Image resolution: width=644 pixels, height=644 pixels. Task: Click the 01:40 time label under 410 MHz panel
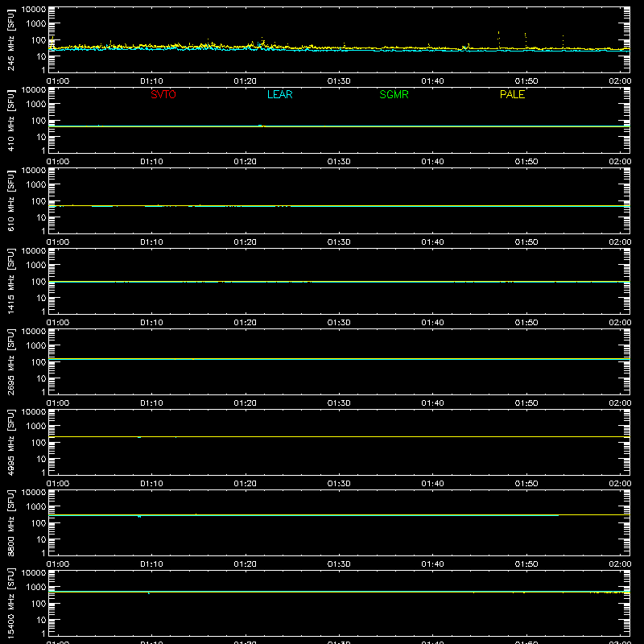[432, 162]
